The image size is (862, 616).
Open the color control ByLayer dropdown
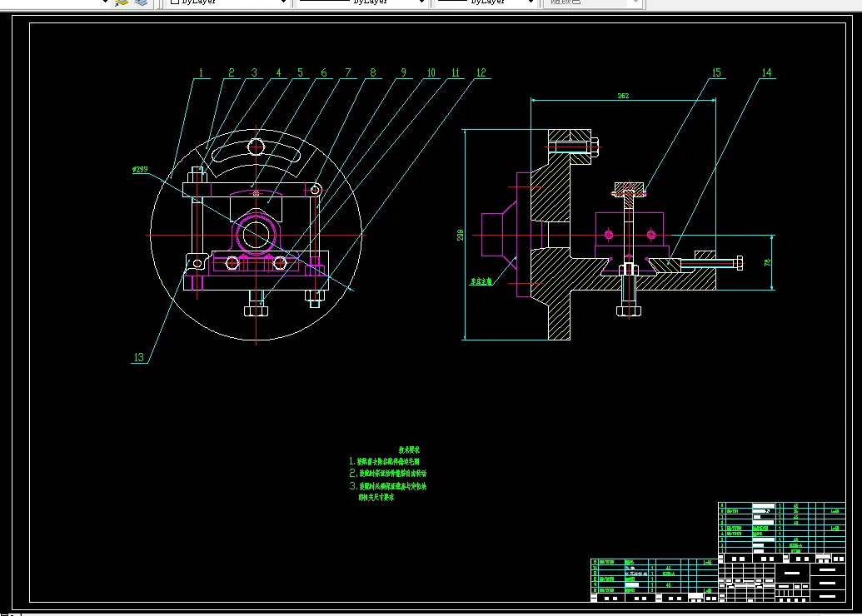click(x=227, y=2)
